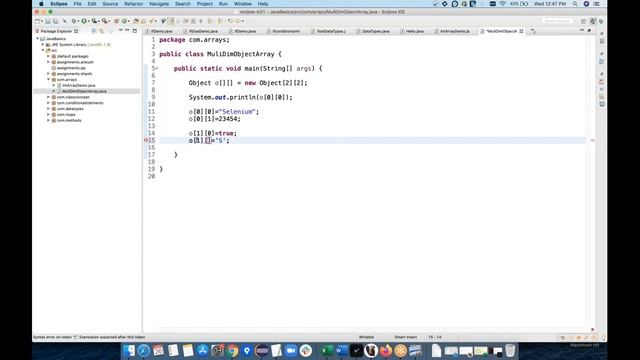Open the Java perspective icon at top right
The width and height of the screenshot is (640, 360).
coord(593,21)
